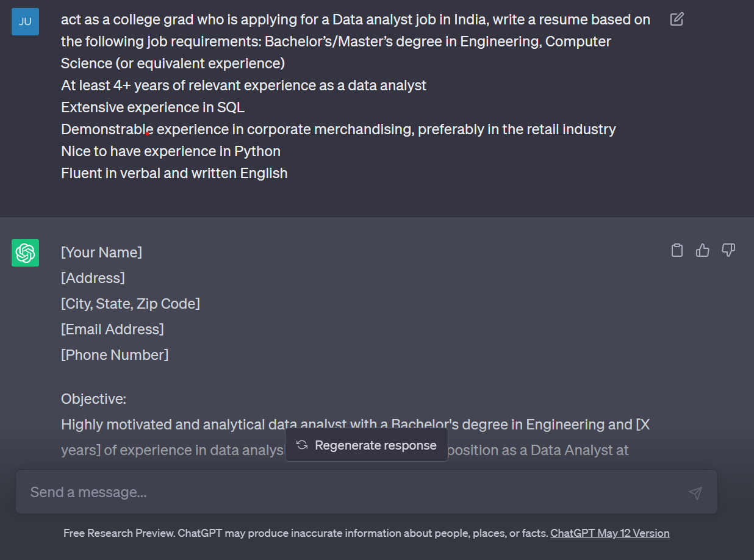
Task: Click the Free Research Preview disclaimer text
Action: pyautogui.click(x=305, y=533)
